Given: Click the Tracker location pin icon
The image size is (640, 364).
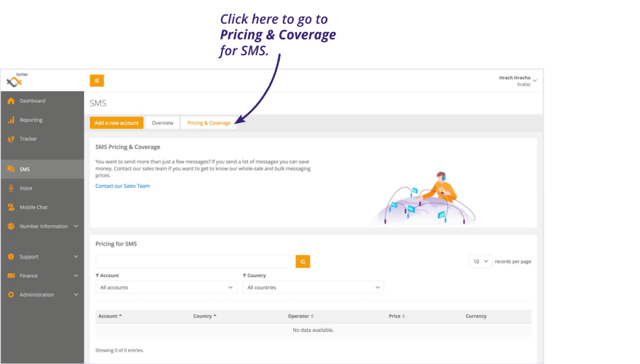Looking at the screenshot, I should pos(11,139).
